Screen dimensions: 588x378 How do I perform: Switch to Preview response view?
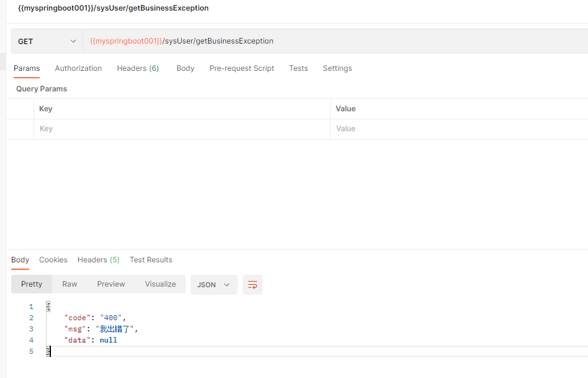click(x=111, y=284)
